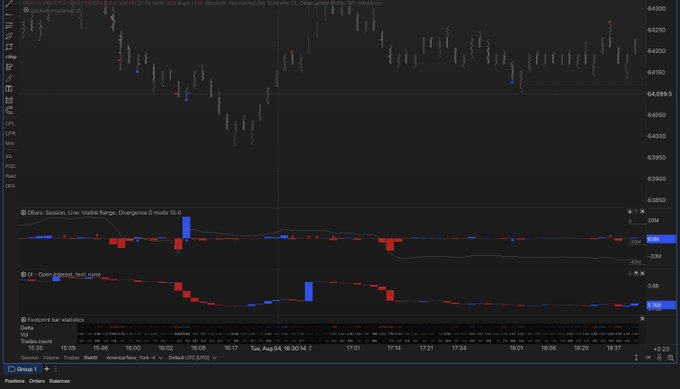The width and height of the screenshot is (680, 389).
Task: Click the Trades count row label
Action: (36, 342)
